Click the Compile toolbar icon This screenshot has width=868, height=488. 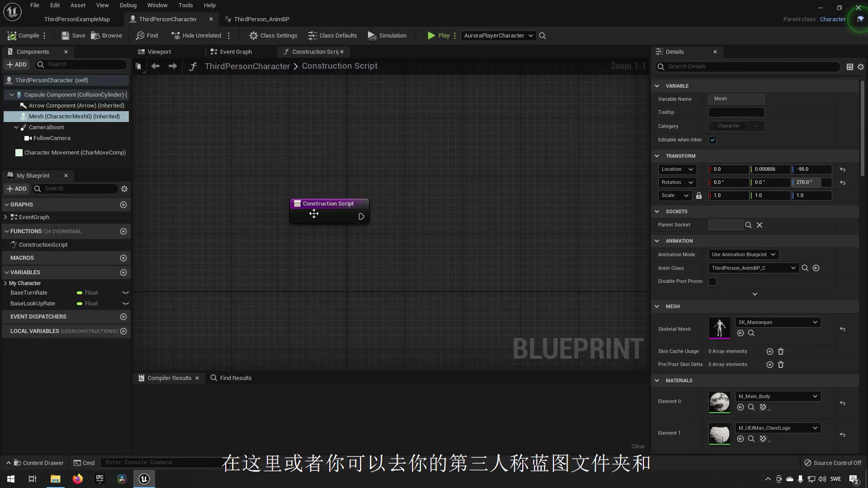[24, 35]
